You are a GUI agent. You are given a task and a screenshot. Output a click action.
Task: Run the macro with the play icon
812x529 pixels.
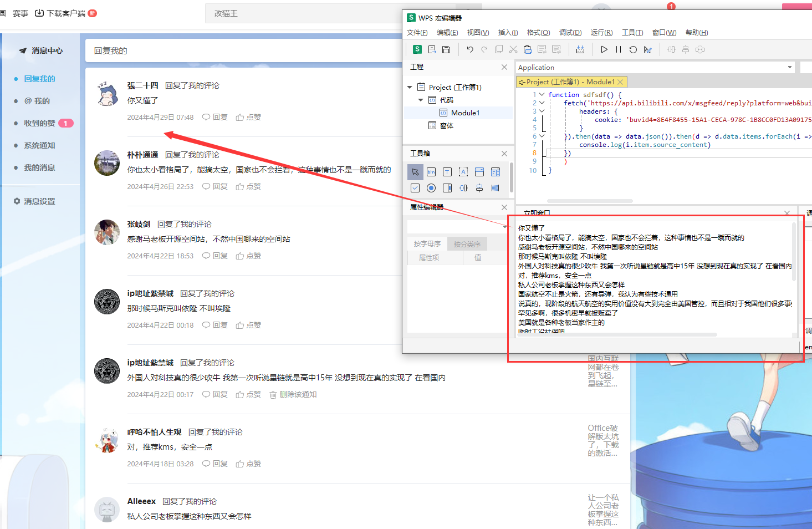coord(604,49)
